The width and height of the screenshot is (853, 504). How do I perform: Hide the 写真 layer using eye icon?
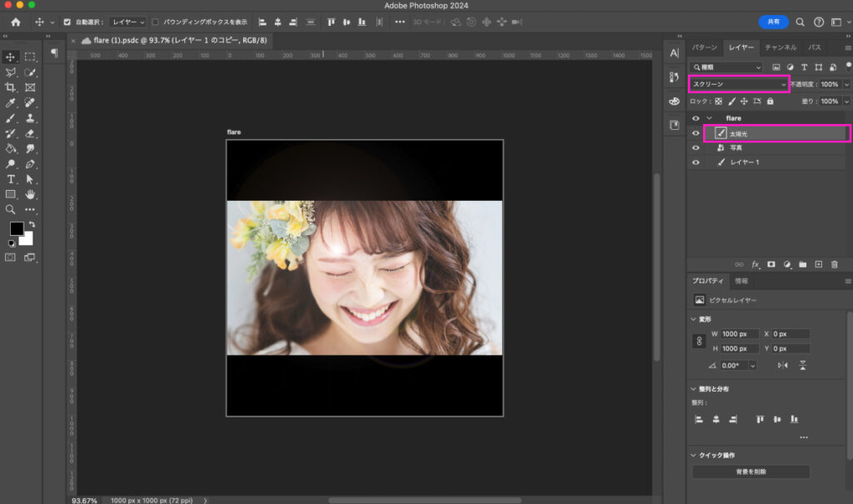click(x=696, y=147)
